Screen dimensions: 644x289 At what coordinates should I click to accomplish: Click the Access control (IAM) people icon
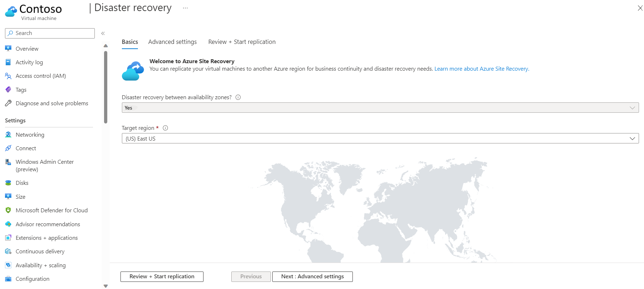click(x=8, y=76)
